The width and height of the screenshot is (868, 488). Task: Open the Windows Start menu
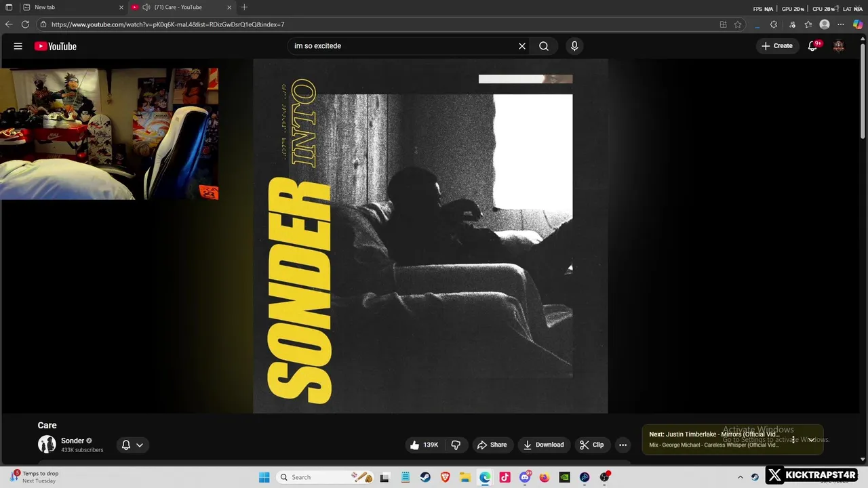[264, 477]
